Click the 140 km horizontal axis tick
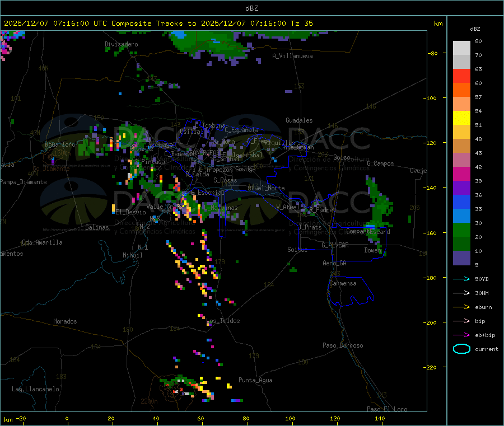The image size is (504, 426). [380, 418]
